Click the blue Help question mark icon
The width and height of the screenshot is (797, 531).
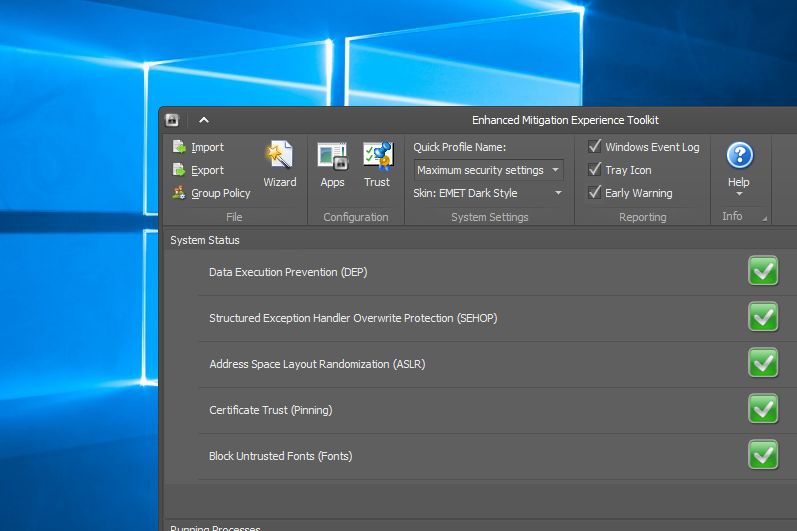coord(740,155)
